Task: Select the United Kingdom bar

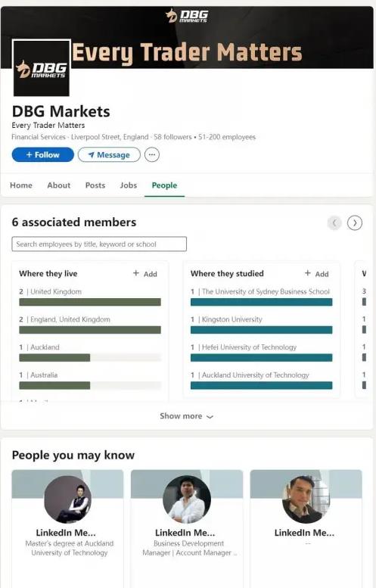Action: [90, 302]
